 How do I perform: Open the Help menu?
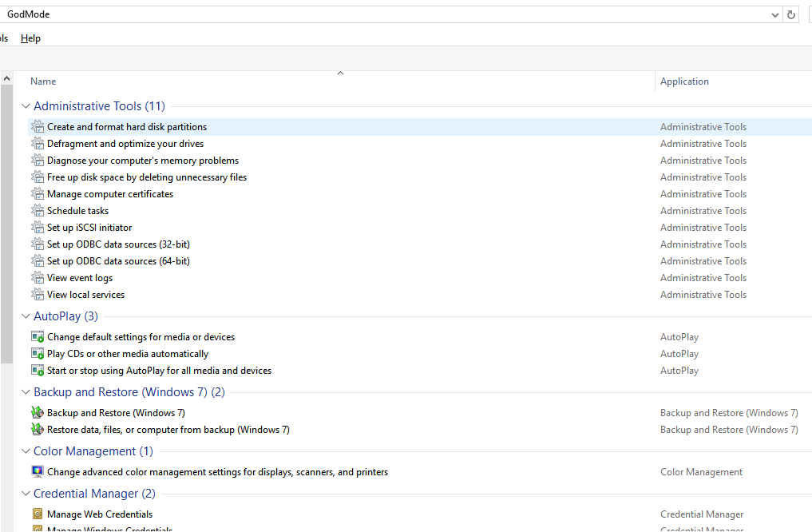pos(30,38)
